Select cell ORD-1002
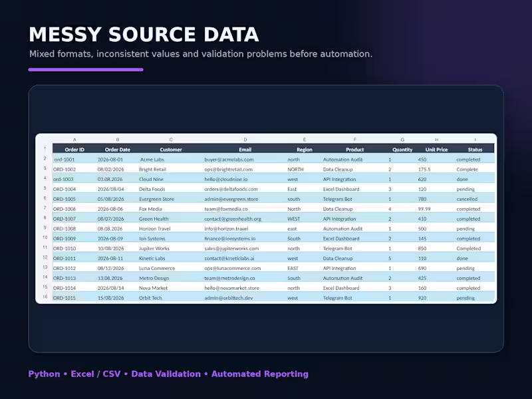This screenshot has height=399, width=532. pos(64,170)
